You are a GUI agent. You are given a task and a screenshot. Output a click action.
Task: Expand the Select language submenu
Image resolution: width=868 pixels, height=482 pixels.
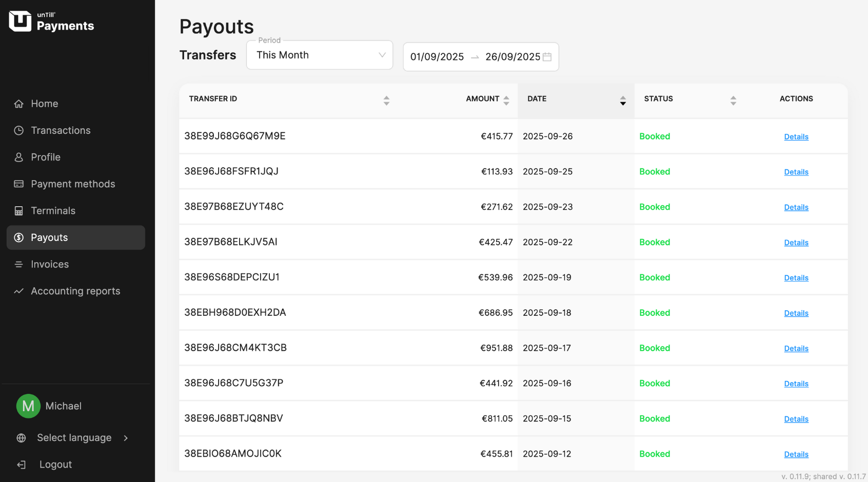tap(126, 438)
